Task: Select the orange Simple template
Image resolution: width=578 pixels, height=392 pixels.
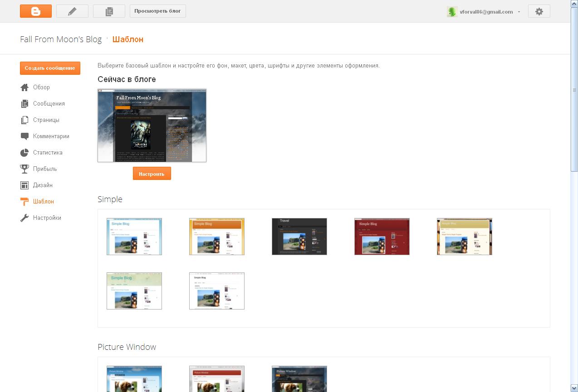Action: (x=217, y=237)
